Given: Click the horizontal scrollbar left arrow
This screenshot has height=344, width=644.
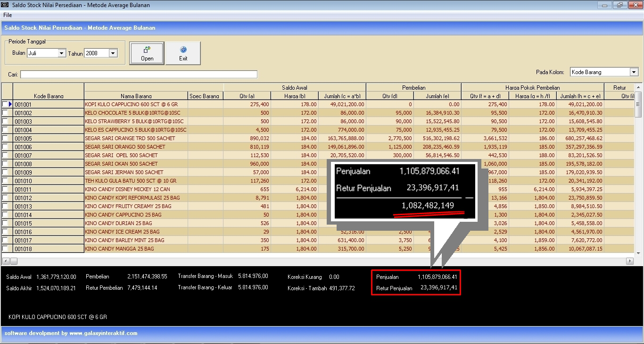Looking at the screenshot, I should click(x=6, y=261).
